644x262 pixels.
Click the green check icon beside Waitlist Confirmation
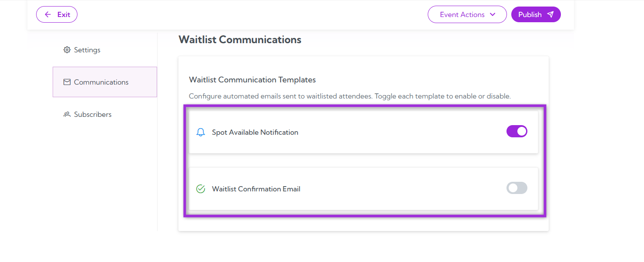[201, 188]
